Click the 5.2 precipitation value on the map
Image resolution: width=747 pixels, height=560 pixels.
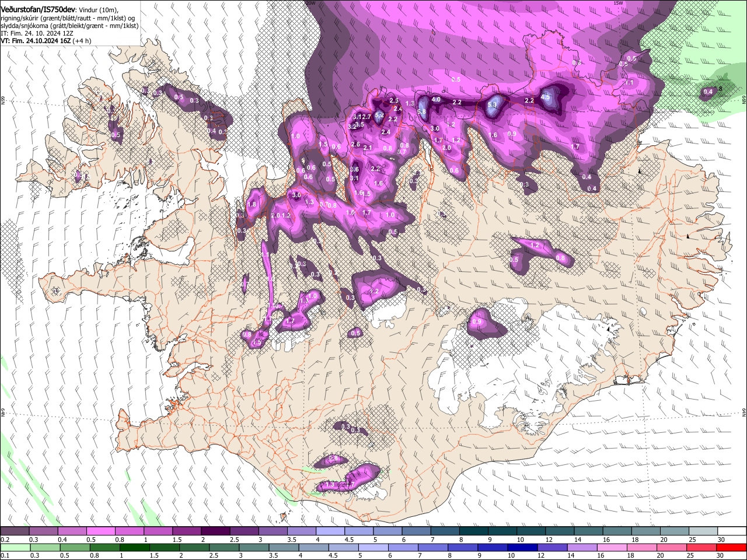coord(379,116)
